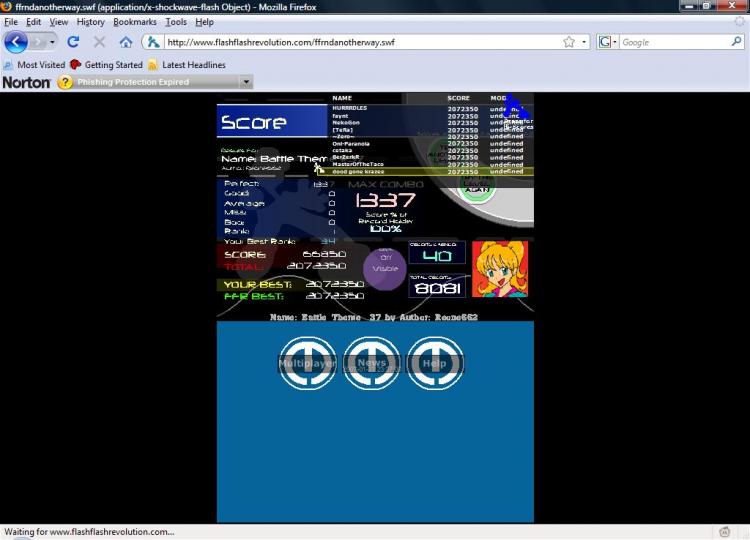Click the Multiplayer button

coord(307,364)
